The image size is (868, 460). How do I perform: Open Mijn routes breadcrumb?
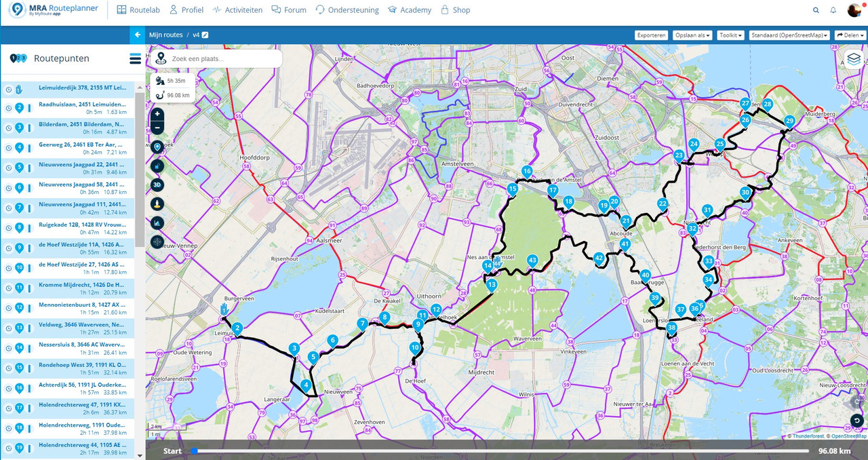point(166,35)
